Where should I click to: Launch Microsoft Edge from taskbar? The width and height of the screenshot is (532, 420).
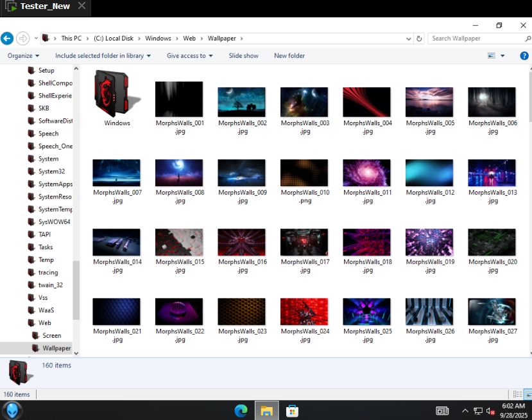(241, 411)
